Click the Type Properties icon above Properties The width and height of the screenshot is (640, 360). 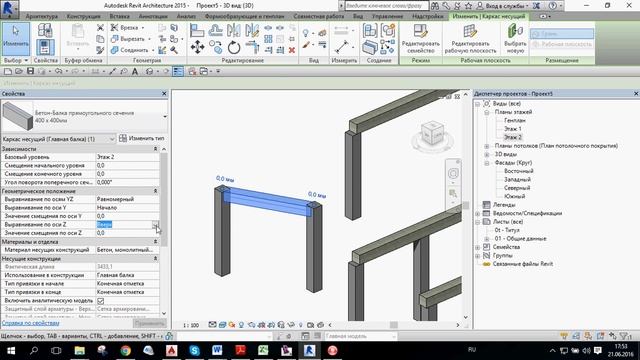tap(45, 30)
